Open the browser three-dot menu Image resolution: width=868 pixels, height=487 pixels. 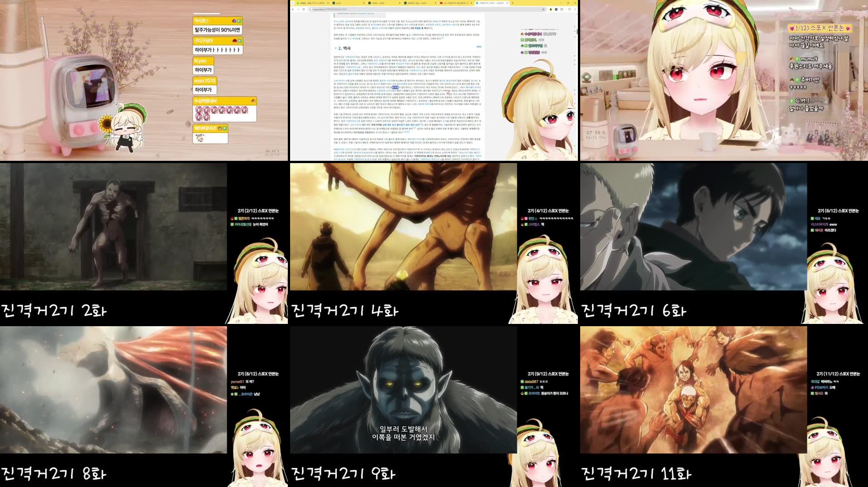click(x=575, y=10)
